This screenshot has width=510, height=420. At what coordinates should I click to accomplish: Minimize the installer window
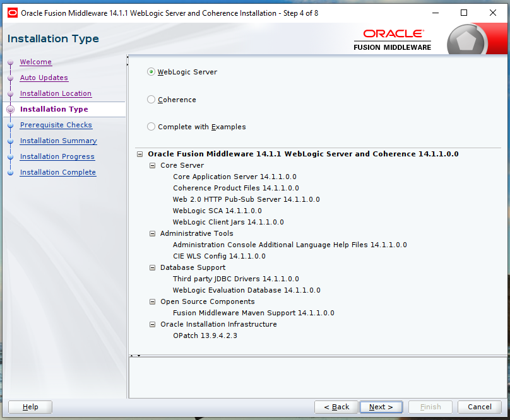click(436, 13)
